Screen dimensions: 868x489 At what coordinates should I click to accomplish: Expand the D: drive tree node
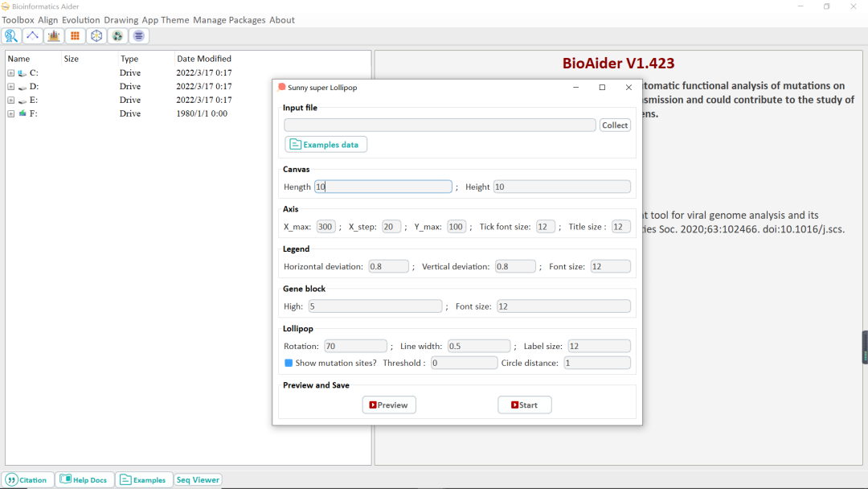click(10, 86)
